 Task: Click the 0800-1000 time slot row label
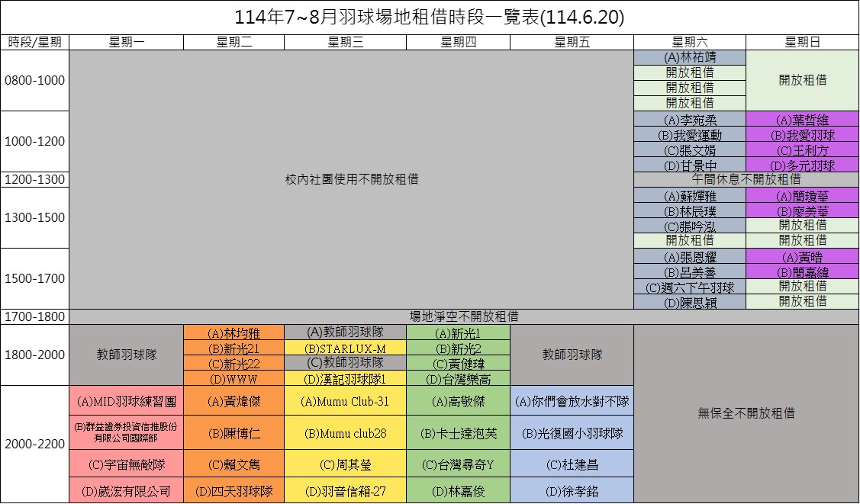(x=35, y=81)
